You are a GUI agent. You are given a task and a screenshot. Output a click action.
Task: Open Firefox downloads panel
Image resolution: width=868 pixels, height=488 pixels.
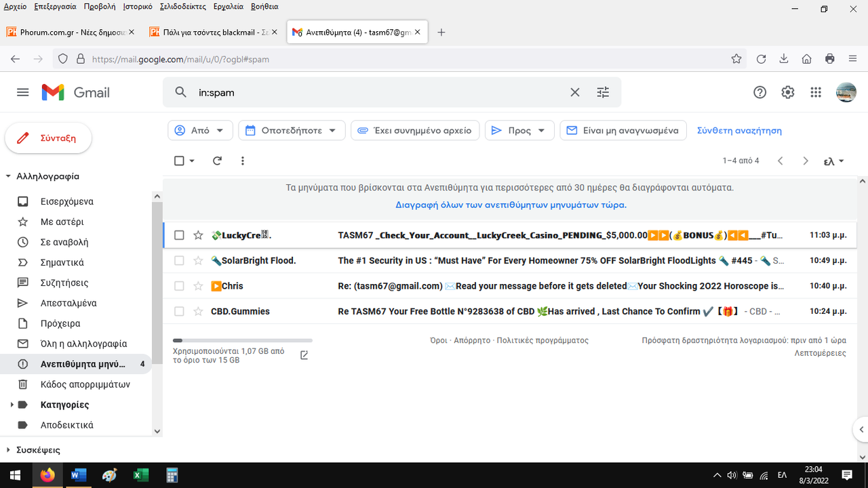(784, 59)
